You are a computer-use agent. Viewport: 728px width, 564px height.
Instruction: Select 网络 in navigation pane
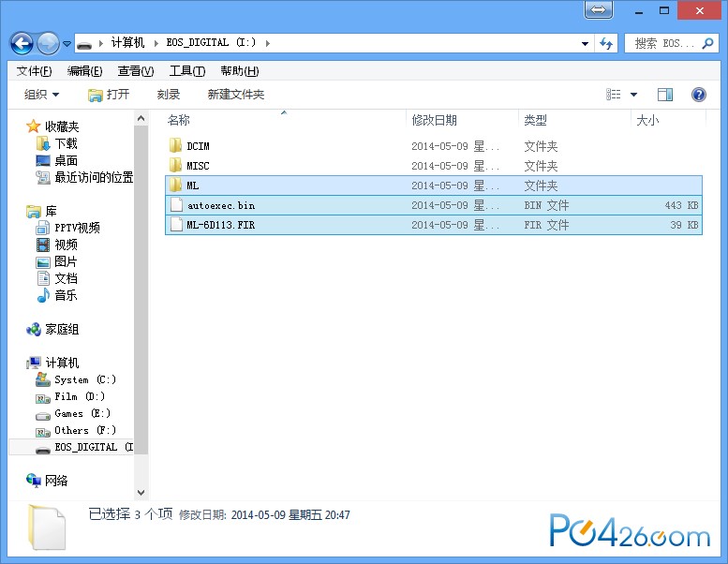tap(56, 481)
